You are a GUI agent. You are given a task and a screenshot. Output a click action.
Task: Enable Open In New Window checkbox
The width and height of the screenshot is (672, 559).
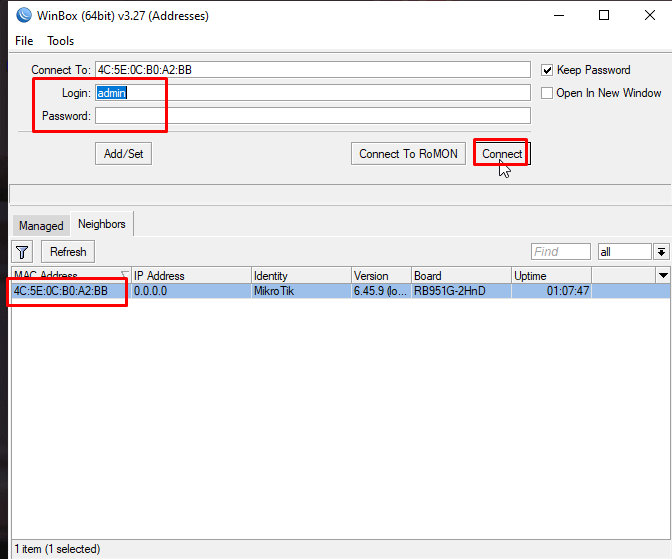point(547,93)
